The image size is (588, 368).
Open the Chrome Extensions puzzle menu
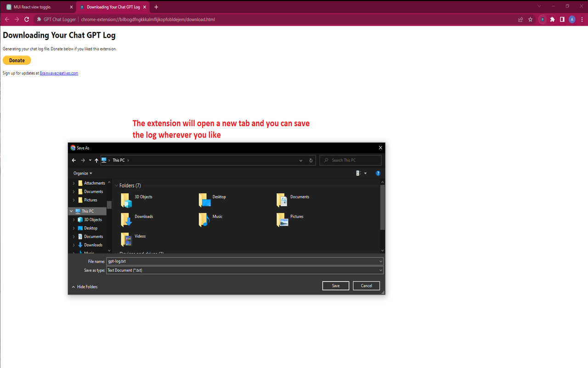[x=551, y=19]
